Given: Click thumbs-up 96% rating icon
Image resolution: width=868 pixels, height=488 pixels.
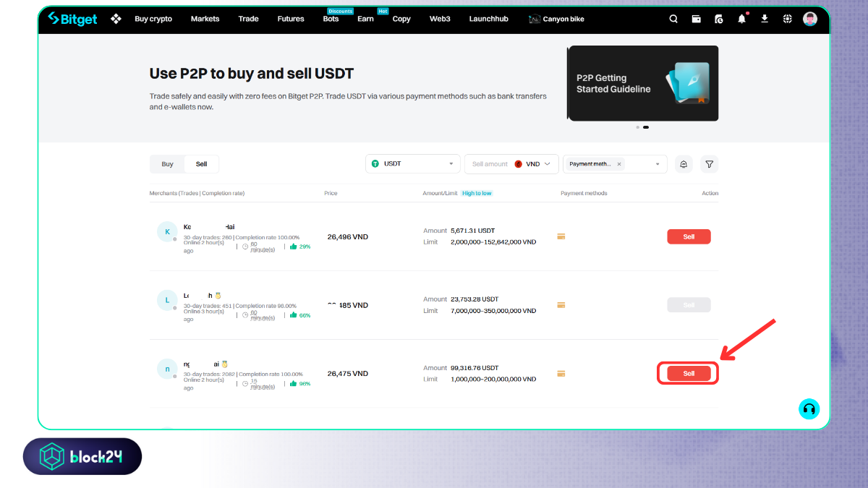Looking at the screenshot, I should [294, 384].
